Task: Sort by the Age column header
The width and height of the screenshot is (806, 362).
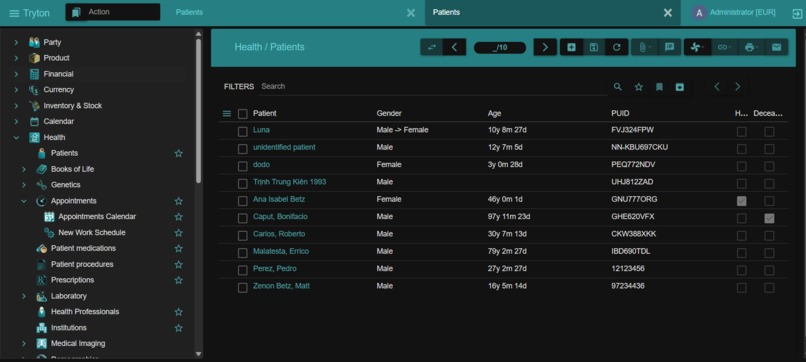Action: coord(494,113)
